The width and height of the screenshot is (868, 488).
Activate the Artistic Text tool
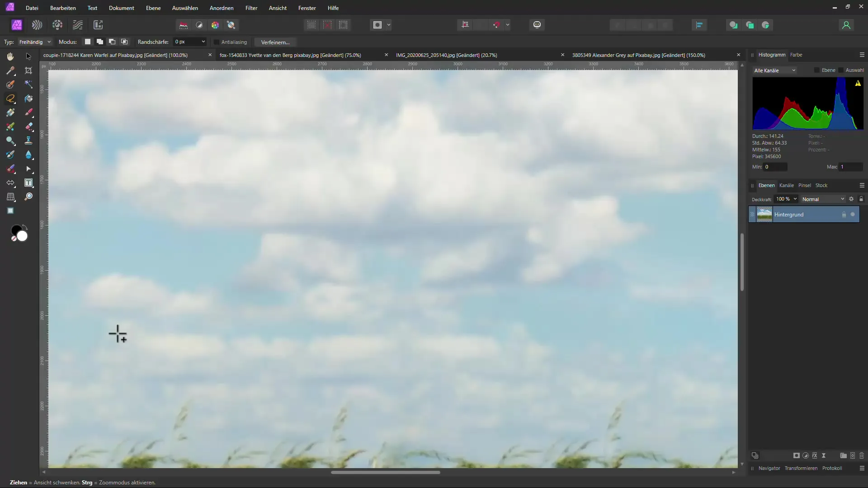[28, 183]
